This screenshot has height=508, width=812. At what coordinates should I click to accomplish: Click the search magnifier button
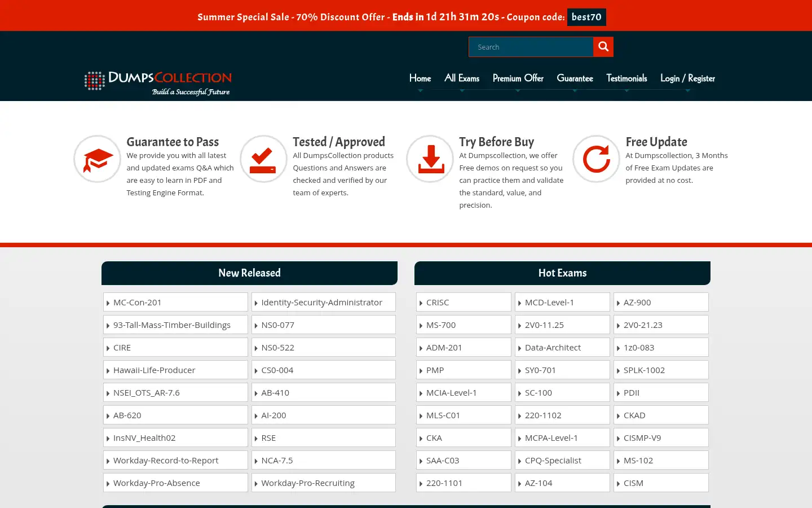click(x=603, y=47)
